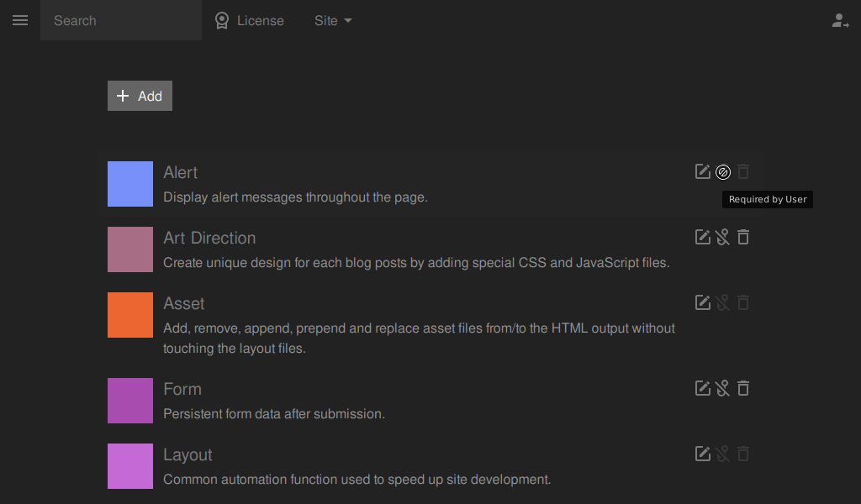Open the Layout title link
861x504 pixels.
click(x=188, y=454)
